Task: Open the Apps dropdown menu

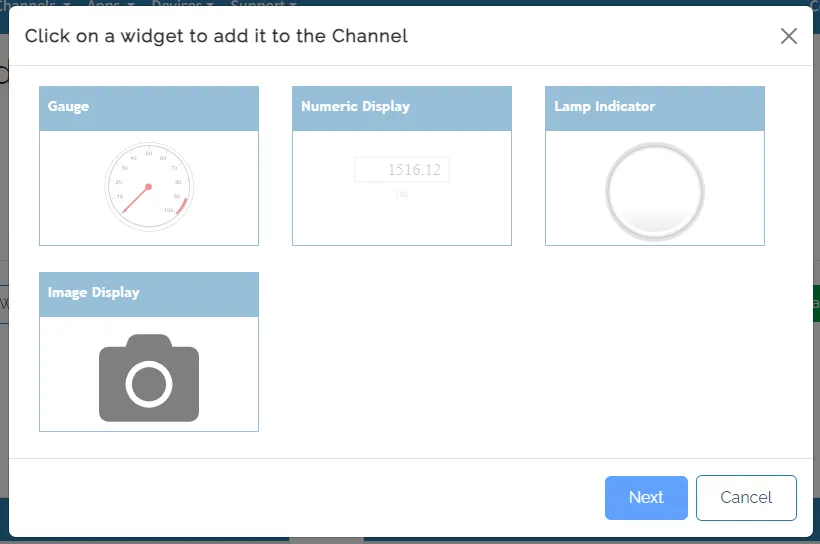Action: click(x=110, y=3)
